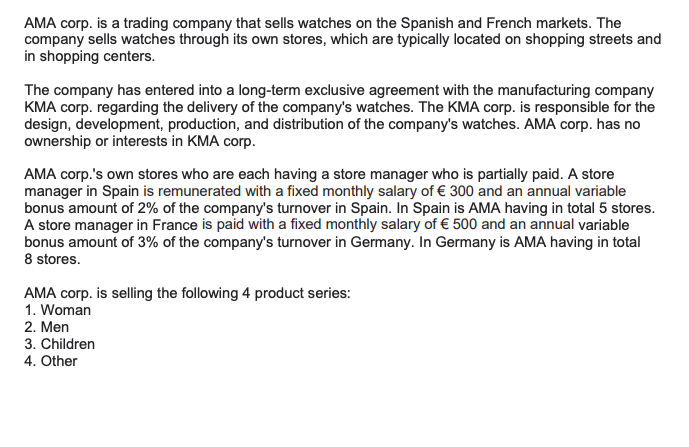Click the text '8 stores.'
Image resolution: width=689 pixels, height=447 pixels.
tap(52, 259)
